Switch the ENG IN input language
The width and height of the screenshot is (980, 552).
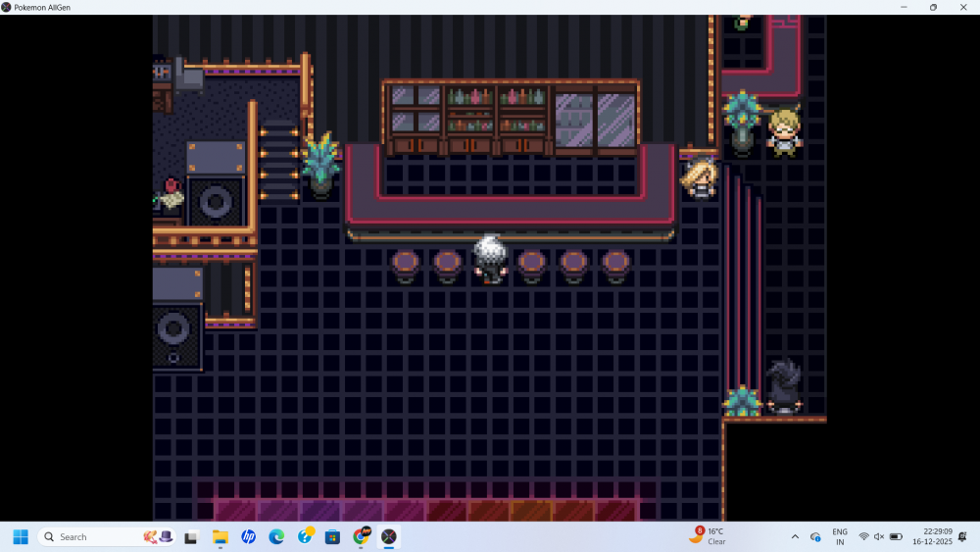pos(840,536)
